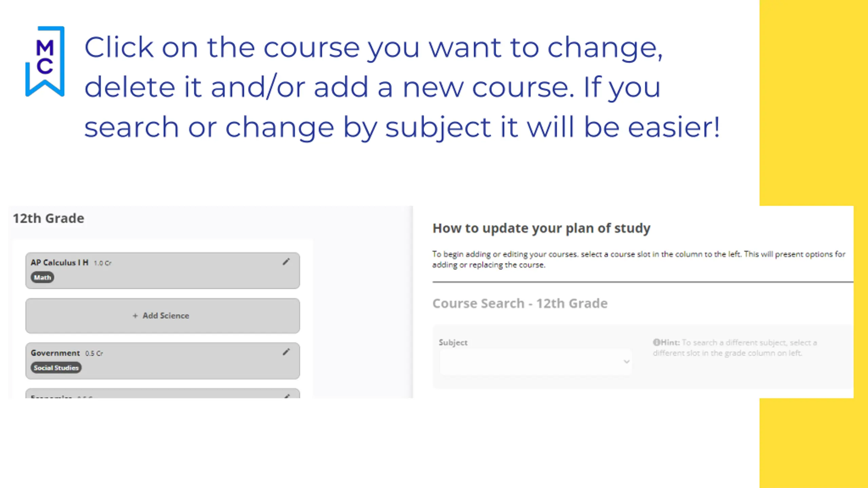Edit AP Calculus I H with pencil icon
Image resolution: width=868 pixels, height=488 pixels.
(x=286, y=262)
